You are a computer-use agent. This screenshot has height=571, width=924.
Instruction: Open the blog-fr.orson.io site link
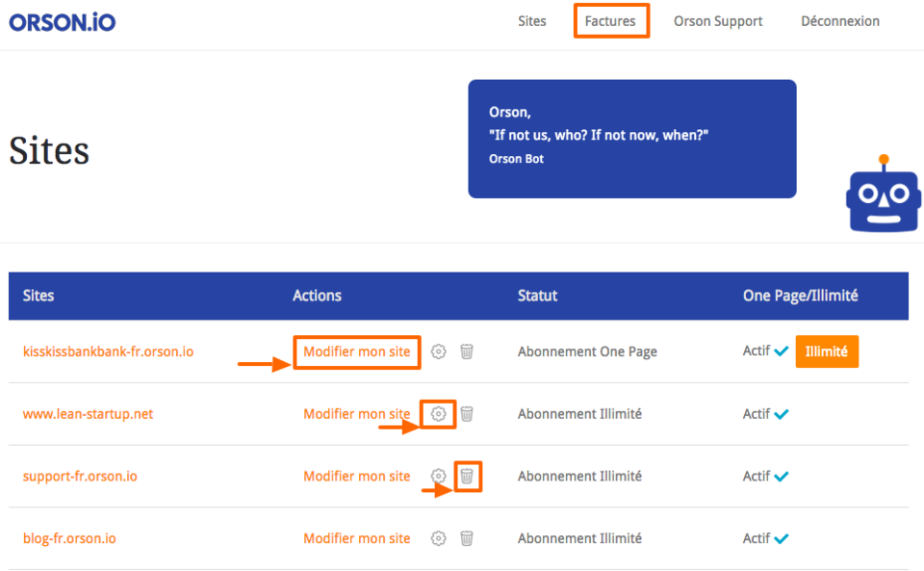click(x=69, y=538)
